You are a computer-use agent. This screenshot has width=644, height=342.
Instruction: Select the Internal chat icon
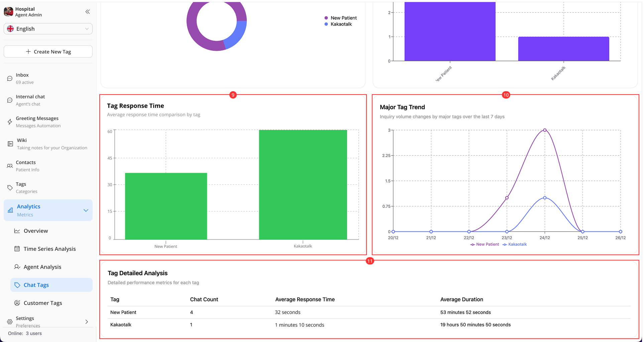point(10,100)
